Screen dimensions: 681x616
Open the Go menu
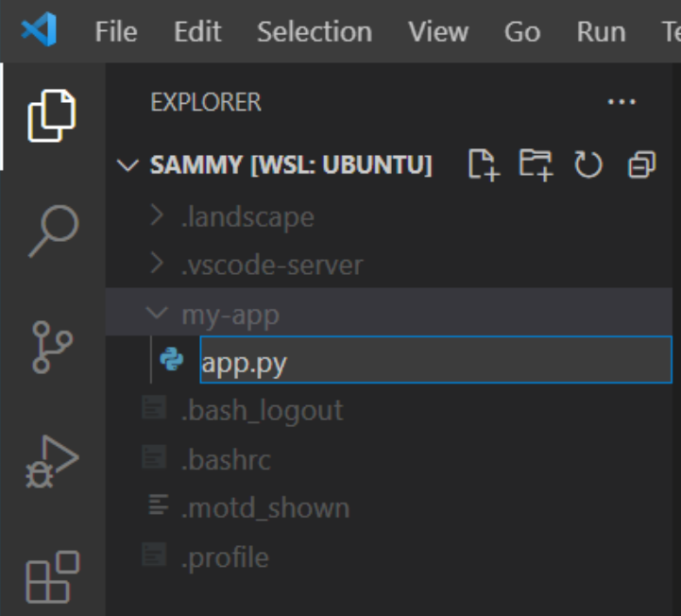click(522, 32)
